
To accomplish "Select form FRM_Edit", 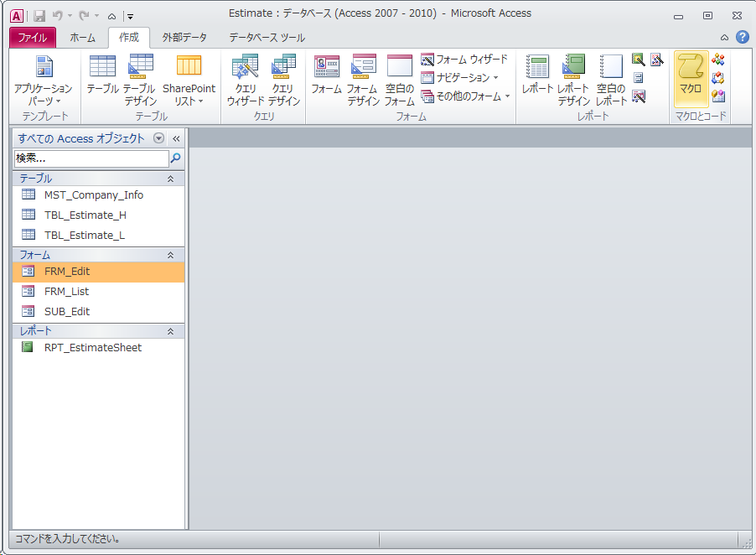I will pos(98,272).
